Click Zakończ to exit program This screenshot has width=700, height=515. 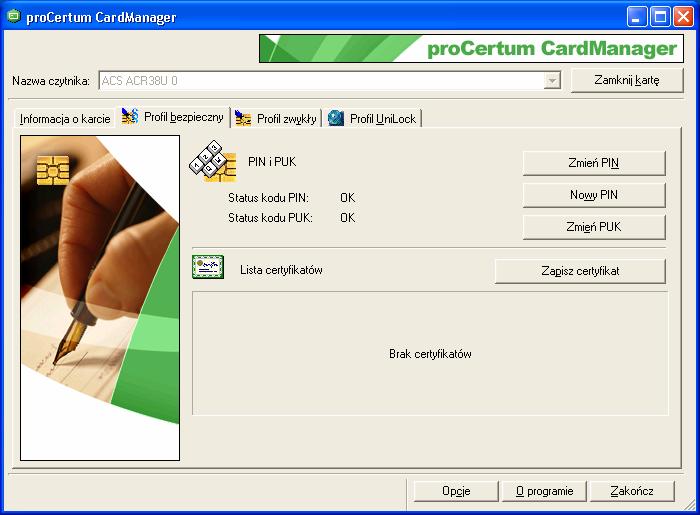632,491
